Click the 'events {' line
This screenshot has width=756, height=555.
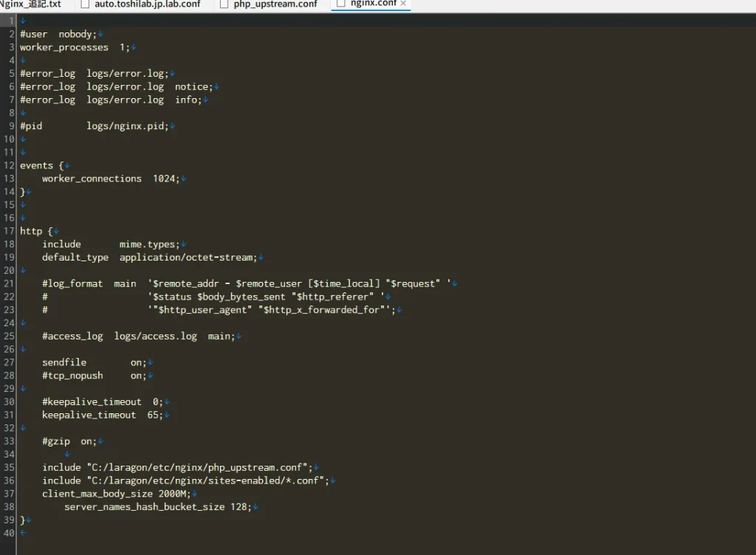coord(41,166)
